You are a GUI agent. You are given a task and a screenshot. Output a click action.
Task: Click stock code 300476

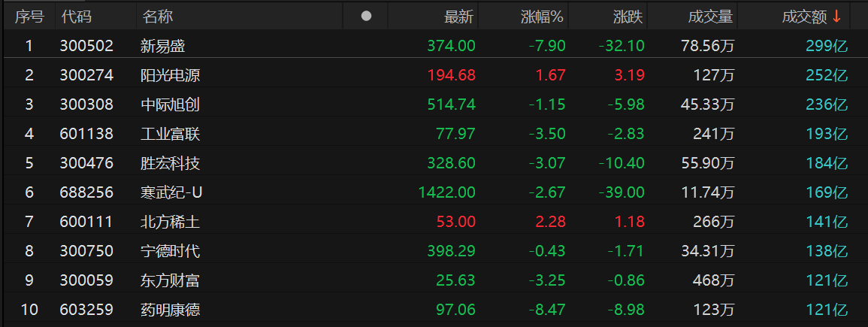86,163
